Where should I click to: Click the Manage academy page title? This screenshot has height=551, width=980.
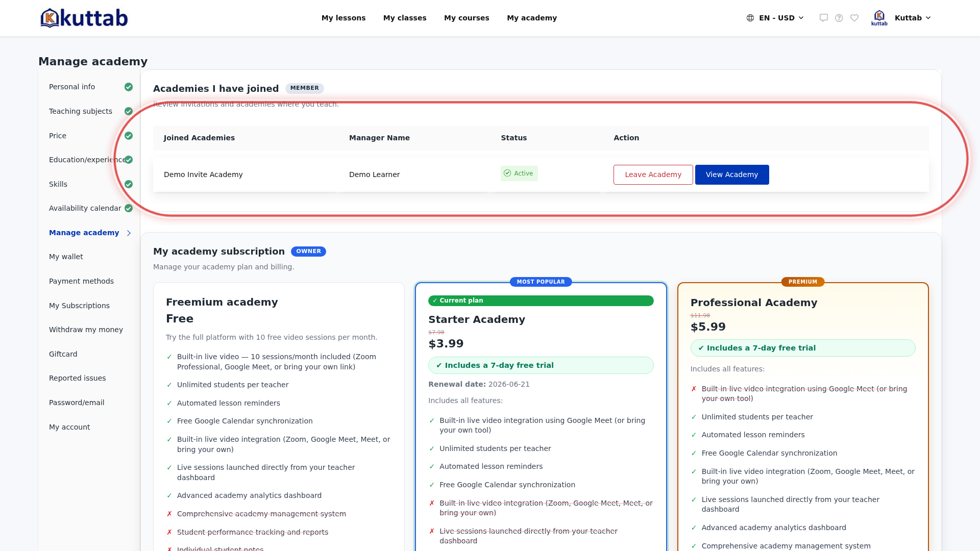(93, 62)
